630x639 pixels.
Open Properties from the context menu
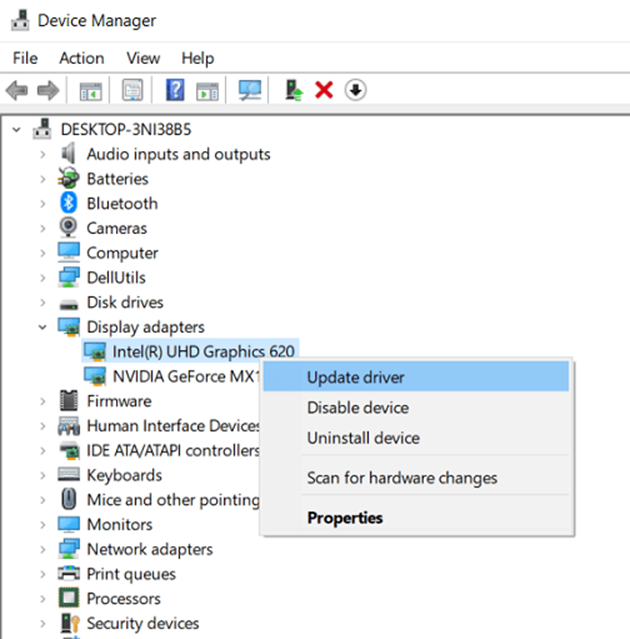click(x=345, y=518)
